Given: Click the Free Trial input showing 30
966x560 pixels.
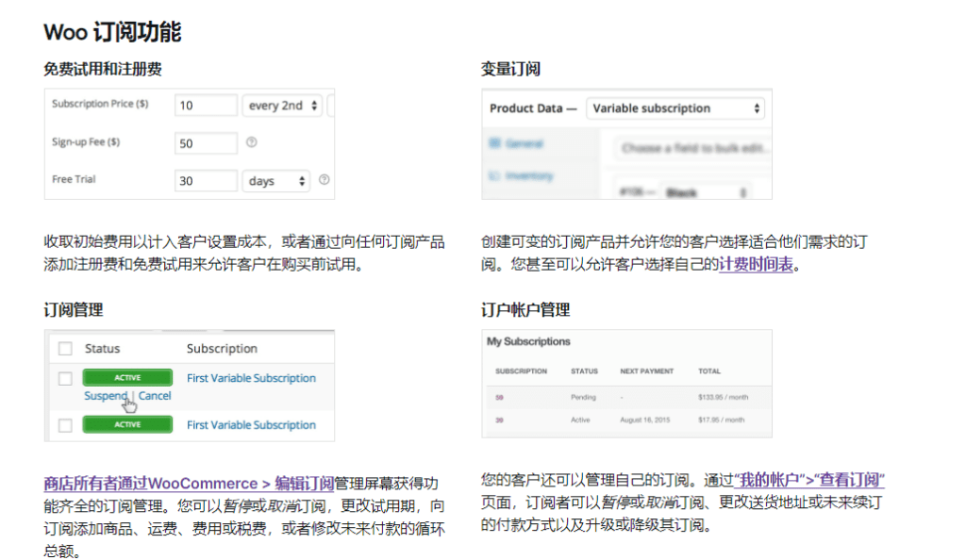Looking at the screenshot, I should click(x=206, y=181).
